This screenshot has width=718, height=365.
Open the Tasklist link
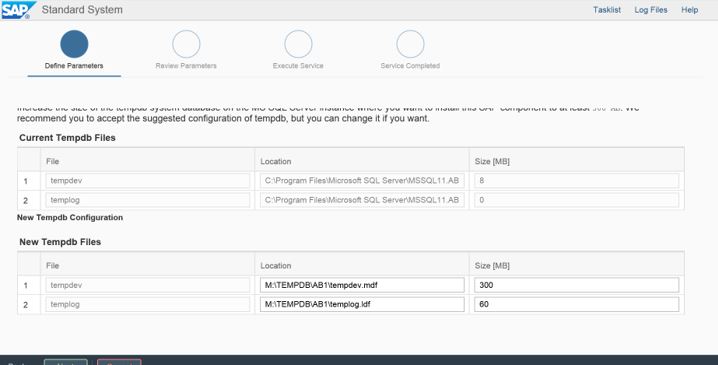(x=607, y=10)
